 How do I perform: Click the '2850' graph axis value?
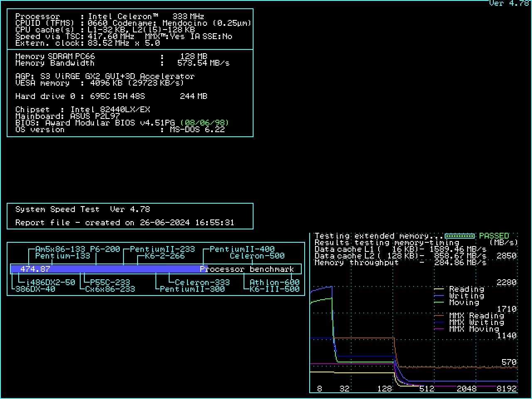(507, 256)
